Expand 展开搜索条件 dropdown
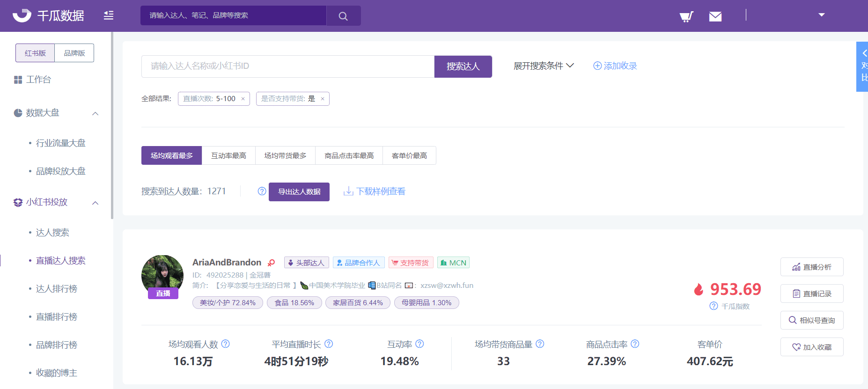Screen dimensions: 868x389 544,66
